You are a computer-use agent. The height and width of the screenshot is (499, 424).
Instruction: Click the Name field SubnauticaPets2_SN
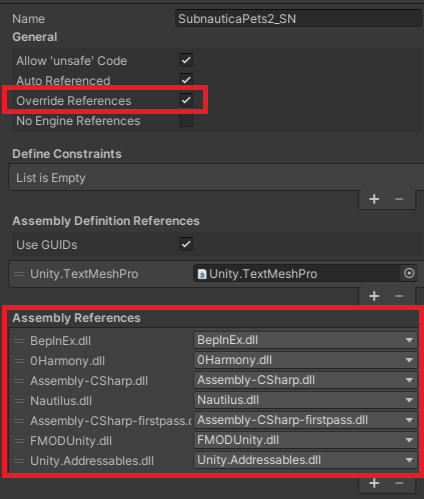click(299, 18)
